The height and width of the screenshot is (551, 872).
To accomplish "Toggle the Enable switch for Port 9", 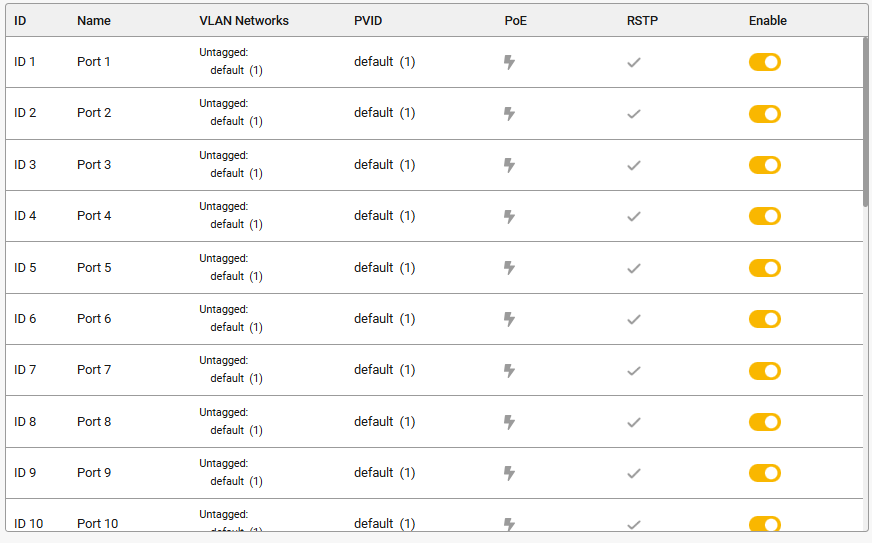I will [765, 473].
